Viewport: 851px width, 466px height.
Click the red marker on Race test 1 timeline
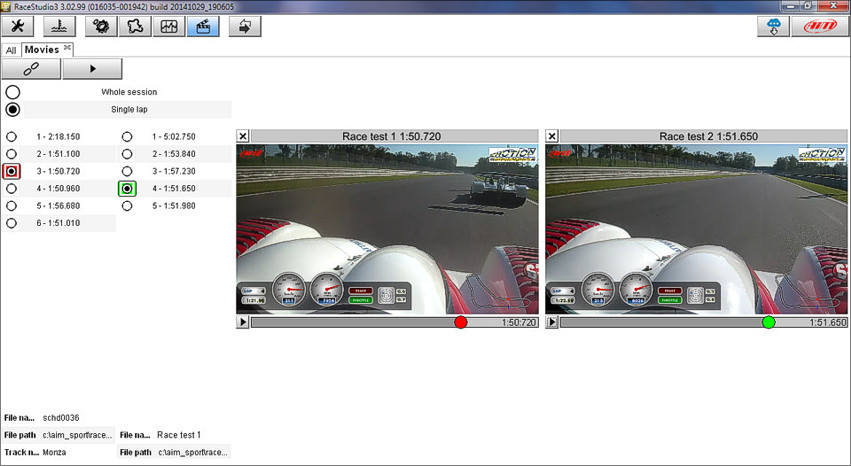pyautogui.click(x=460, y=322)
